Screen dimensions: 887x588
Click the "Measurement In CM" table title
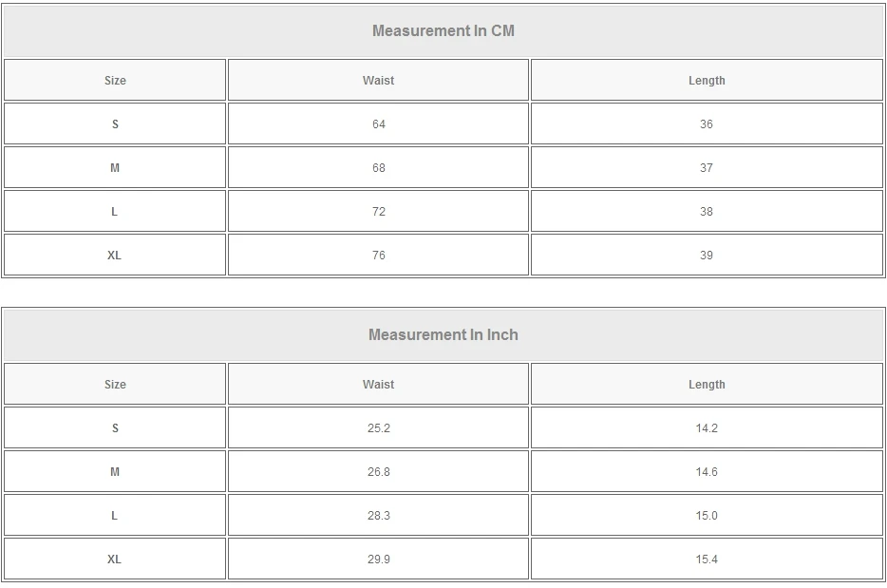[x=443, y=31]
